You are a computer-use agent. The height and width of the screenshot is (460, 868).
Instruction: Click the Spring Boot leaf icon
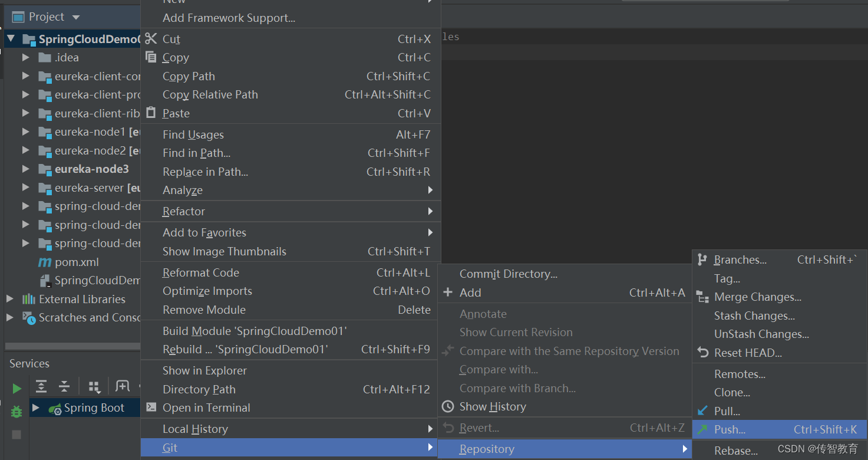[x=55, y=408]
